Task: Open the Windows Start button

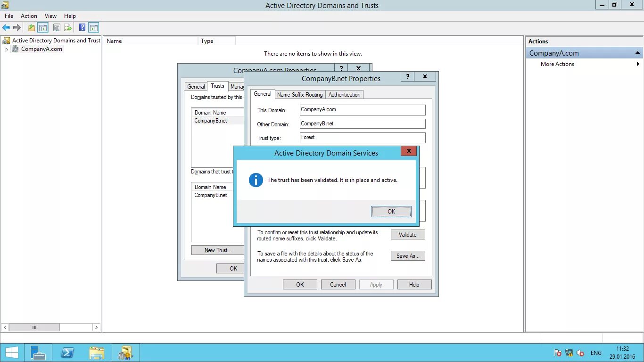Action: coord(11,353)
